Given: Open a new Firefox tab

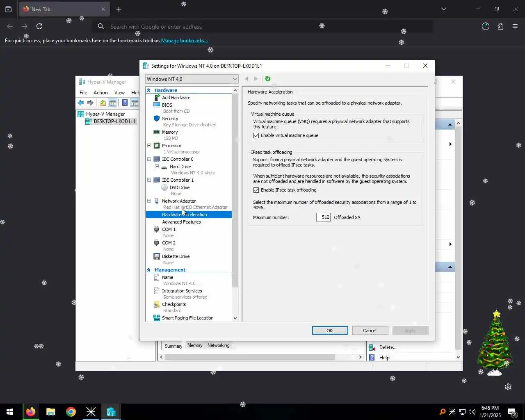Looking at the screenshot, I should [119, 9].
